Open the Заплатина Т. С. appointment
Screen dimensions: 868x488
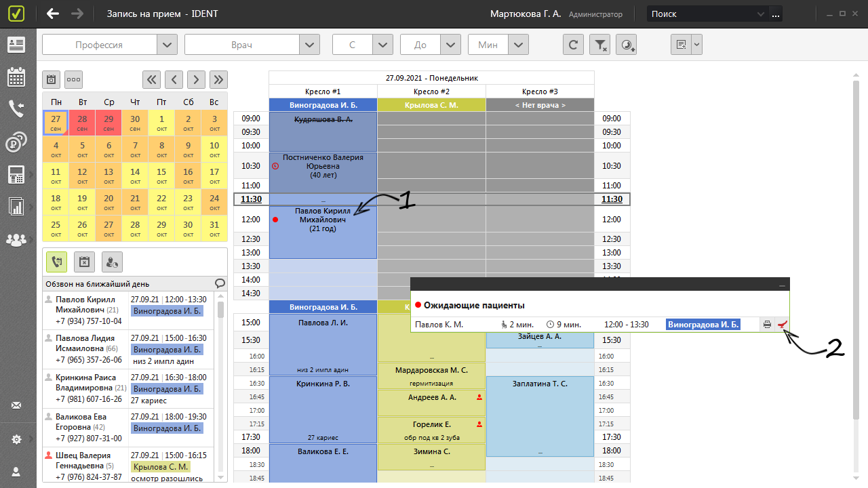(540, 416)
